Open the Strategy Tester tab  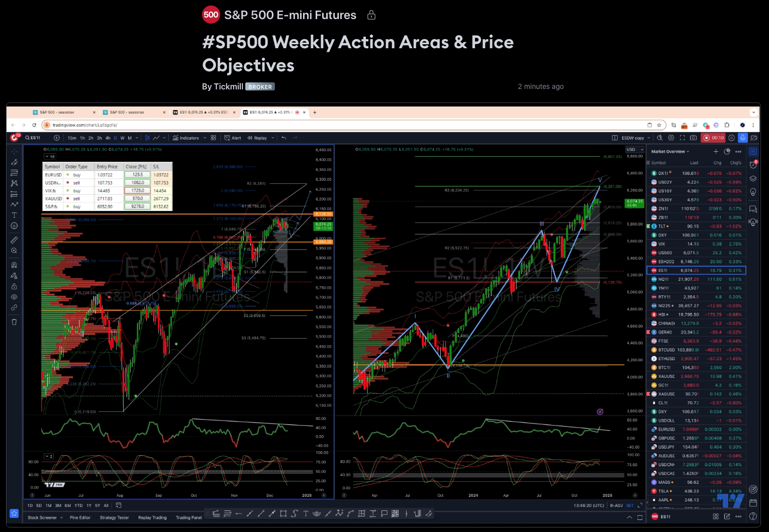point(114,517)
